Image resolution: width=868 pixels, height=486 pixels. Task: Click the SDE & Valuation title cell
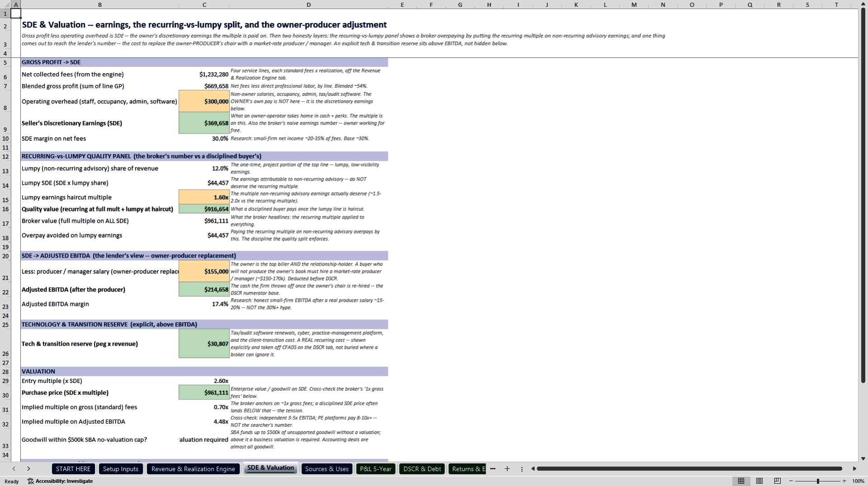pos(204,25)
